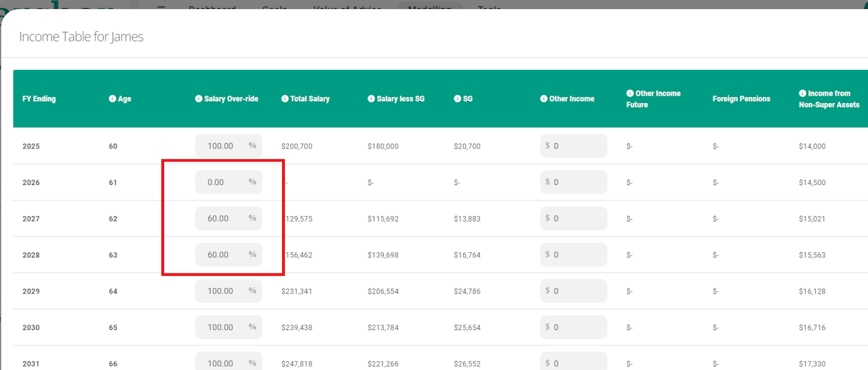Click info icon beside Salary less SG
This screenshot has height=370, width=868.
pos(371,99)
